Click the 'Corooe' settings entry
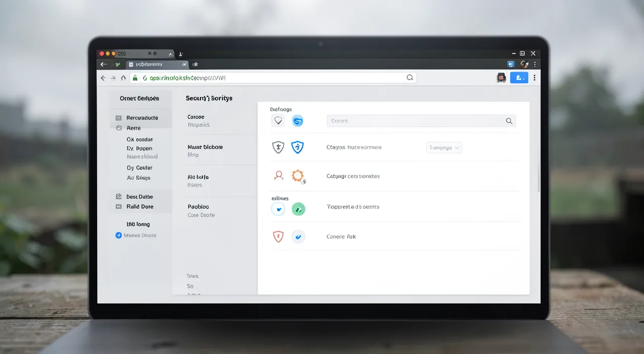Screen dimensions: 644x354 tap(196, 117)
